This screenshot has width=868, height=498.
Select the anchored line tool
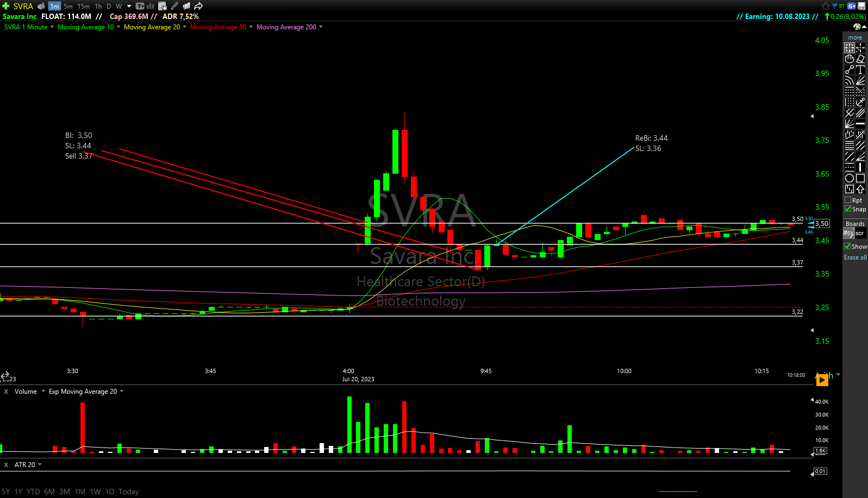(x=860, y=102)
